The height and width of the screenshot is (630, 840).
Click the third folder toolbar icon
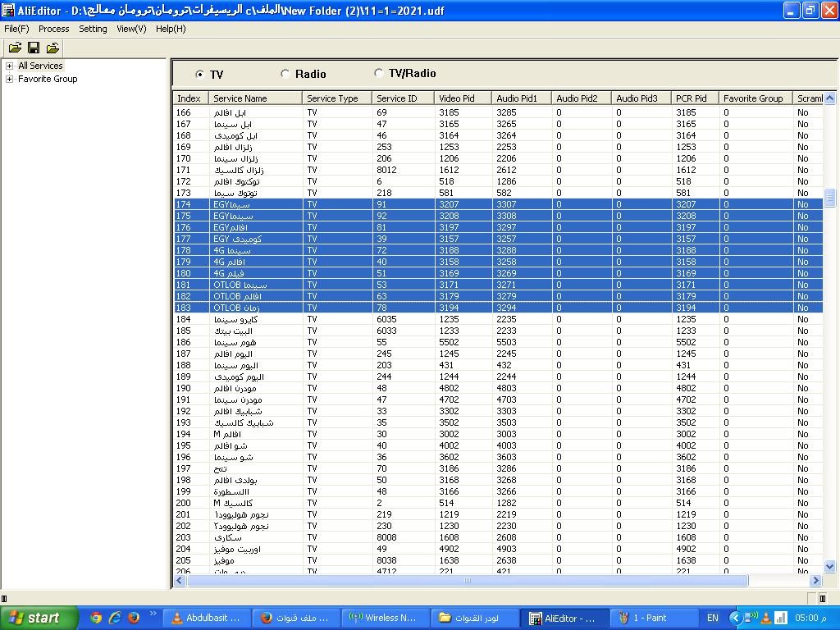click(52, 48)
